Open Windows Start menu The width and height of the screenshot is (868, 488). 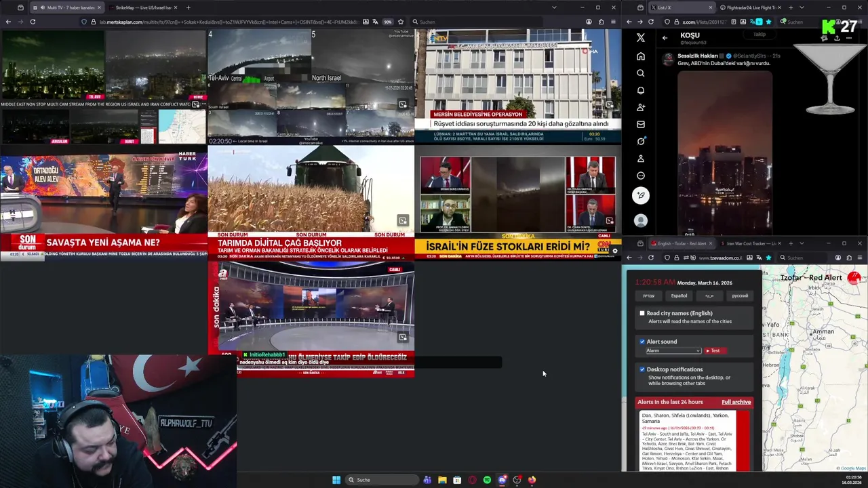click(336, 480)
